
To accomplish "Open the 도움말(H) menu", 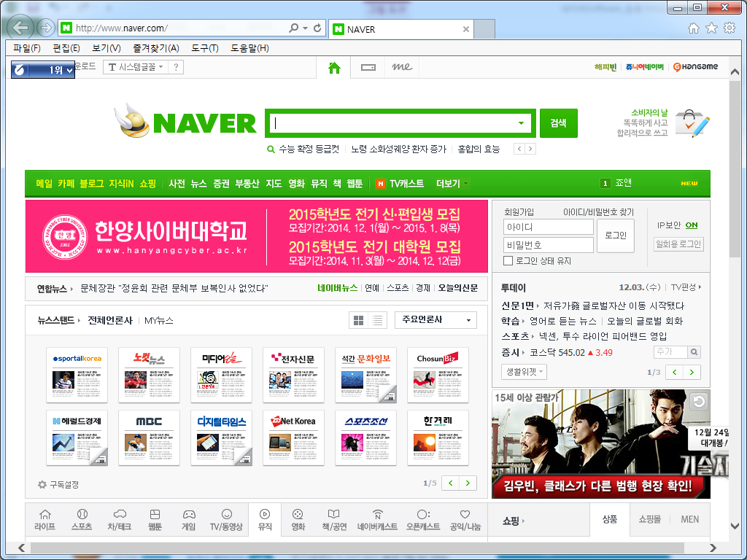I will pyautogui.click(x=249, y=48).
